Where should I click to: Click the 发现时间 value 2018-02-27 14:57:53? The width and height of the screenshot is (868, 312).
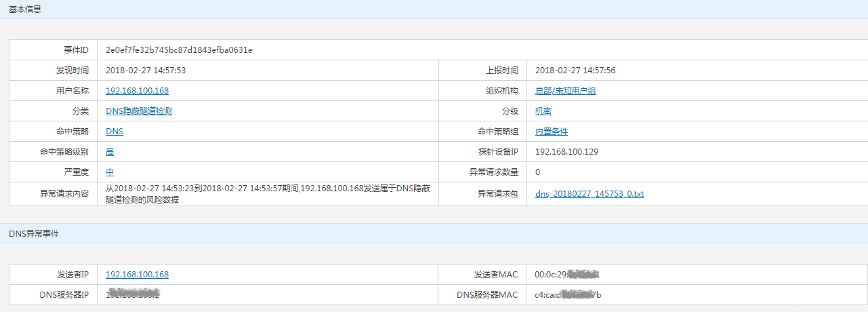(146, 71)
